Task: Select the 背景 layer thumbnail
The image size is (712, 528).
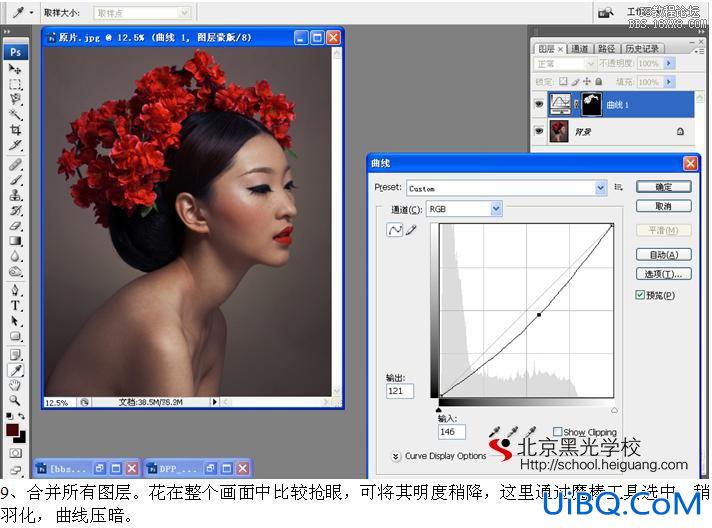Action: click(559, 131)
